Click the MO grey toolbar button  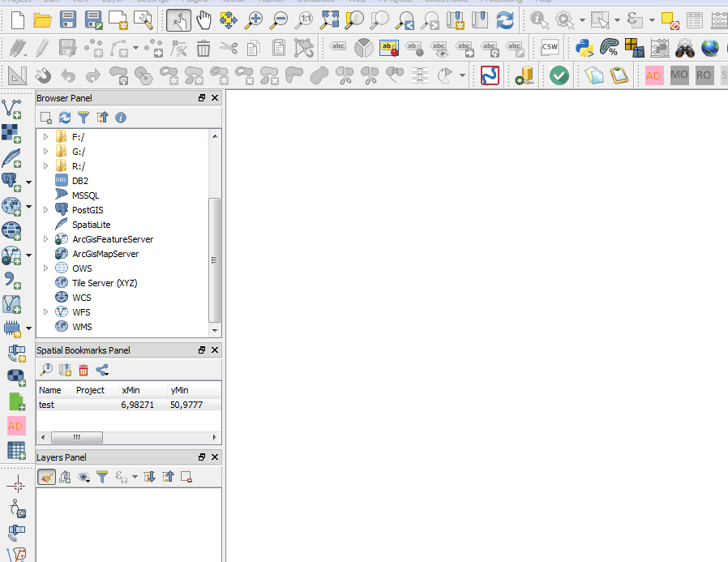tap(679, 75)
